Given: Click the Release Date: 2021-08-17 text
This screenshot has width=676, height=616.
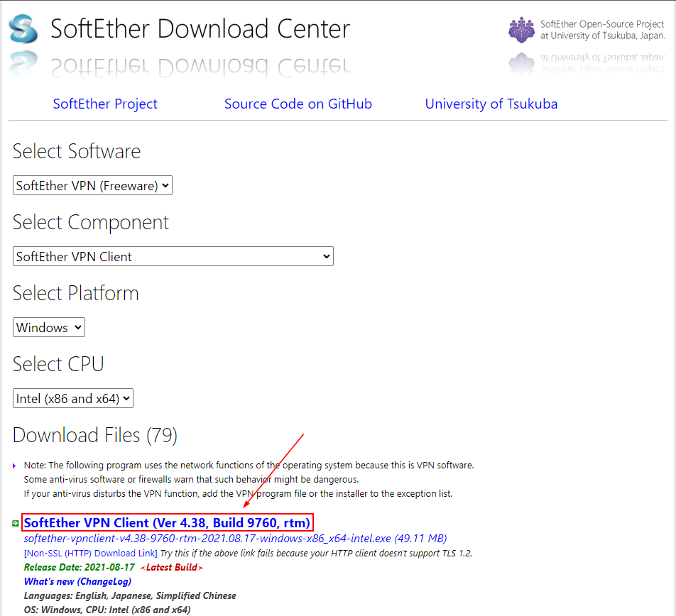Looking at the screenshot, I should coord(80,567).
